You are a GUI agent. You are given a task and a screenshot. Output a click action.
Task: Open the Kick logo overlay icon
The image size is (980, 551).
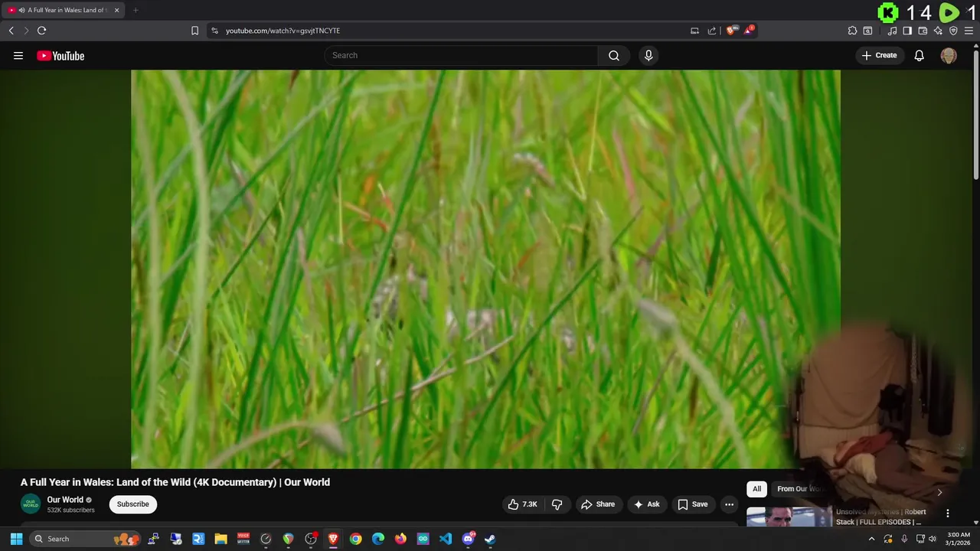(887, 12)
